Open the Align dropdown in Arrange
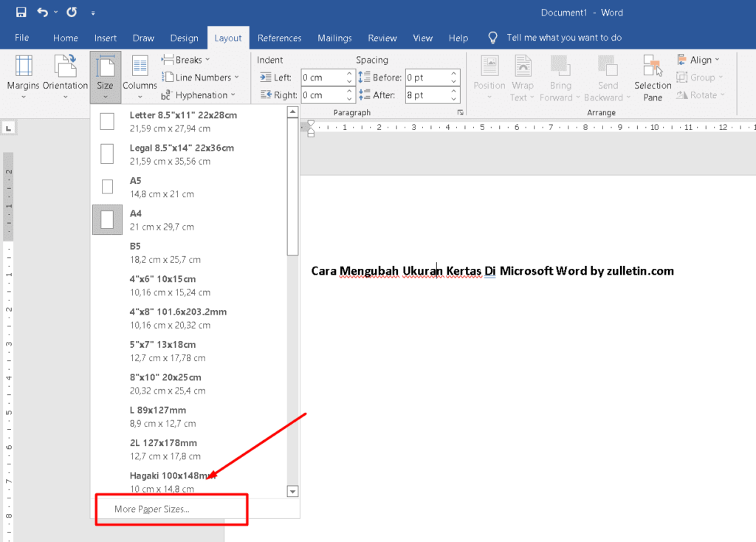756x542 pixels. (698, 60)
